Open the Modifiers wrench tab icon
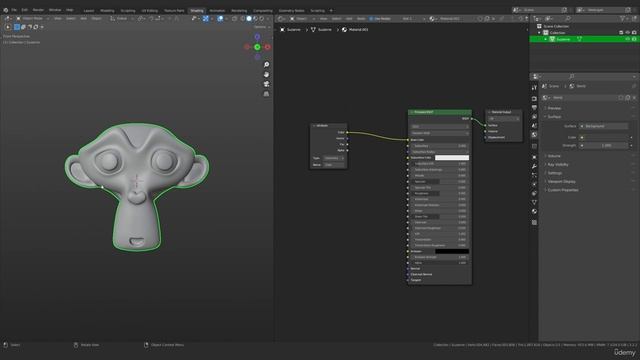Viewport: 640px width, 360px height. point(534,166)
